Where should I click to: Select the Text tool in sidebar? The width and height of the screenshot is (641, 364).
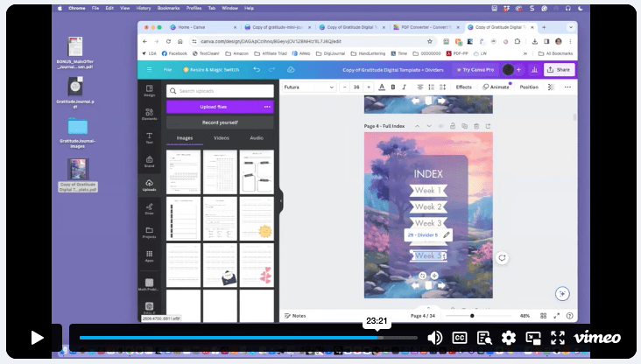[149, 137]
